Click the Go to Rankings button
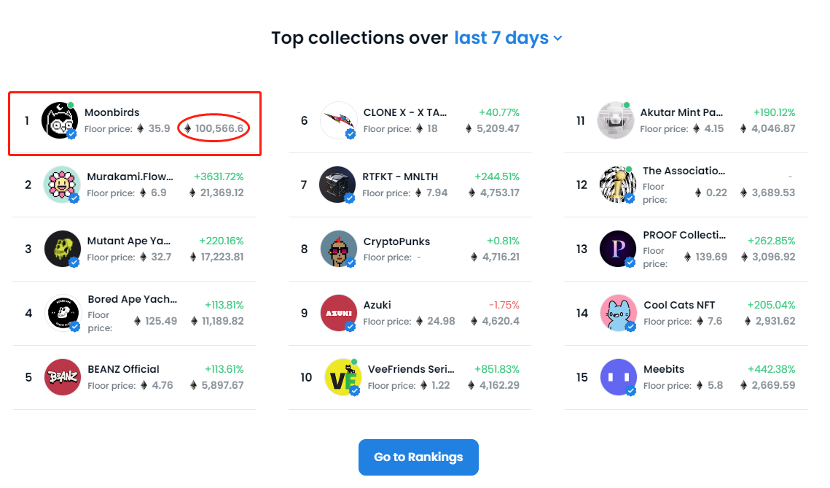 [x=418, y=457]
